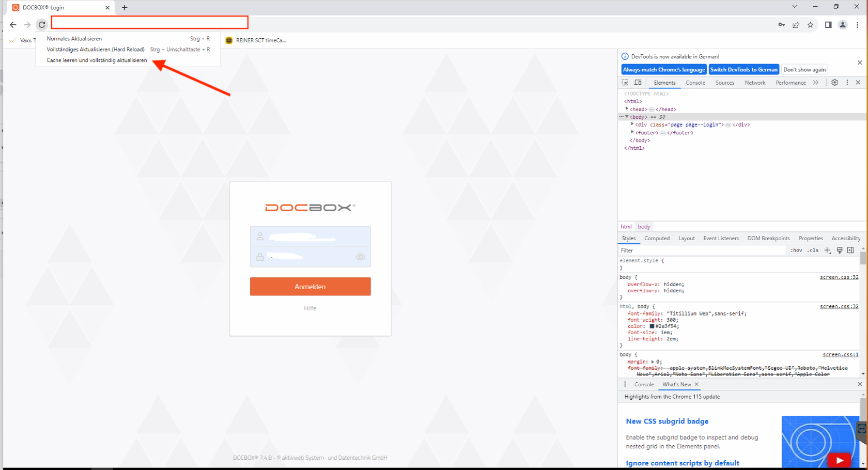Click the browser reload button

pos(42,24)
